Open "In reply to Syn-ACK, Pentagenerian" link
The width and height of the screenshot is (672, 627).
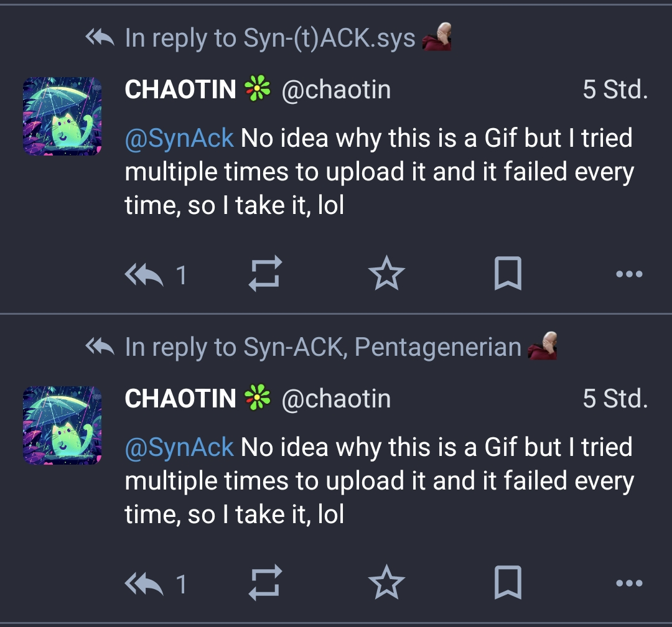coord(322,347)
